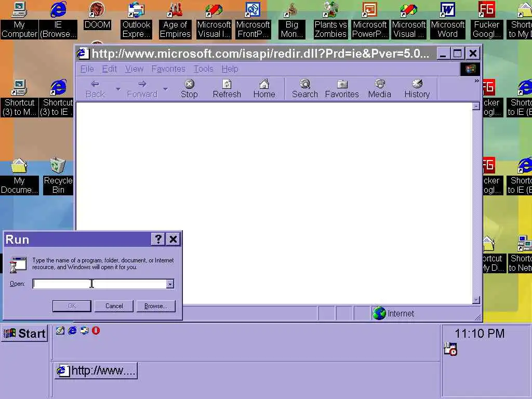Viewport: 532px width, 399px height.
Task: Launch IE (Browser) desktop shortcut
Action: (x=58, y=20)
